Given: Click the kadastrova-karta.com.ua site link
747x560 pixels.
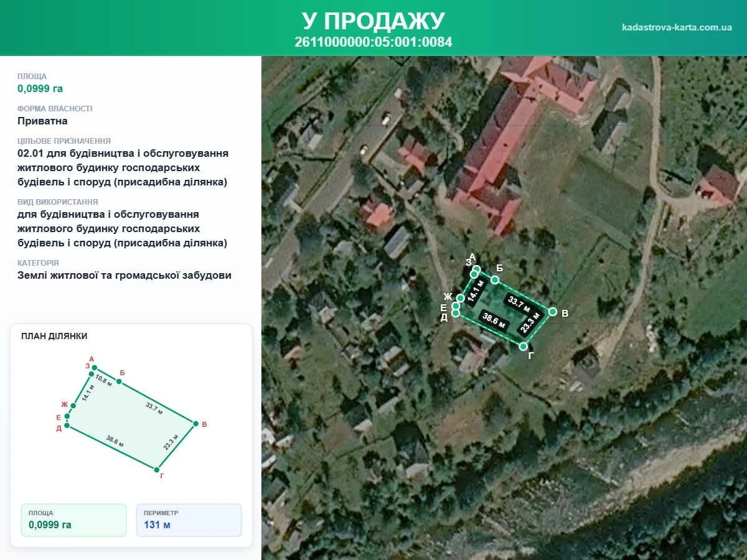Looking at the screenshot, I should (677, 27).
